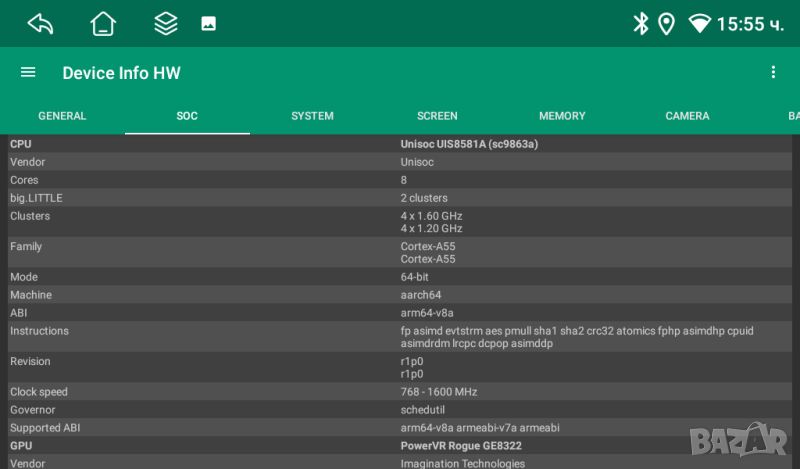
Task: Tap the Clock speed 768 - 1600 MHz row
Action: (x=400, y=392)
